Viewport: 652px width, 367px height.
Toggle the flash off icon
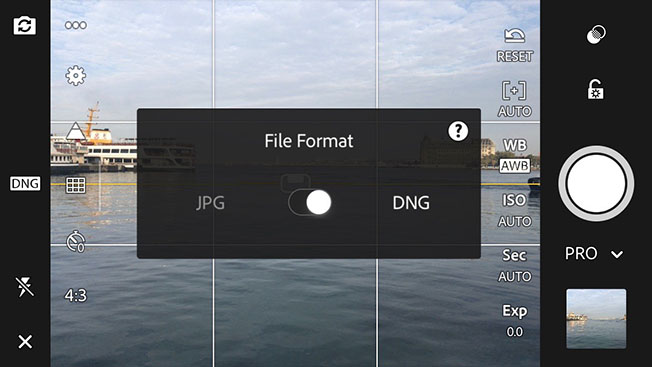point(25,287)
